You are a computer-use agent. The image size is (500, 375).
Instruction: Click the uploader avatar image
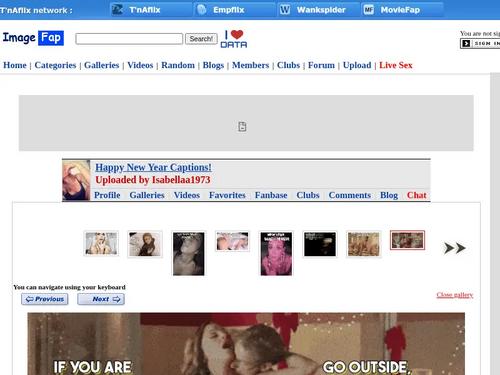(x=76, y=180)
